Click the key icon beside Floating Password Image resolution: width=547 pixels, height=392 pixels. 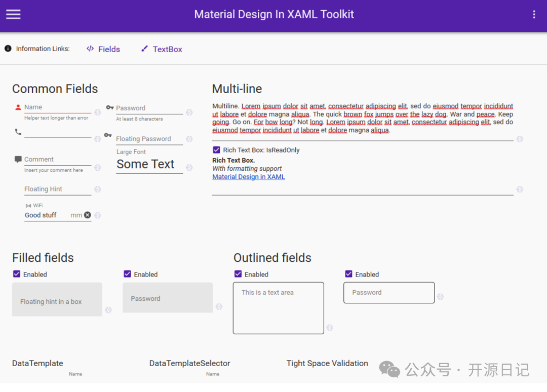[x=108, y=135]
